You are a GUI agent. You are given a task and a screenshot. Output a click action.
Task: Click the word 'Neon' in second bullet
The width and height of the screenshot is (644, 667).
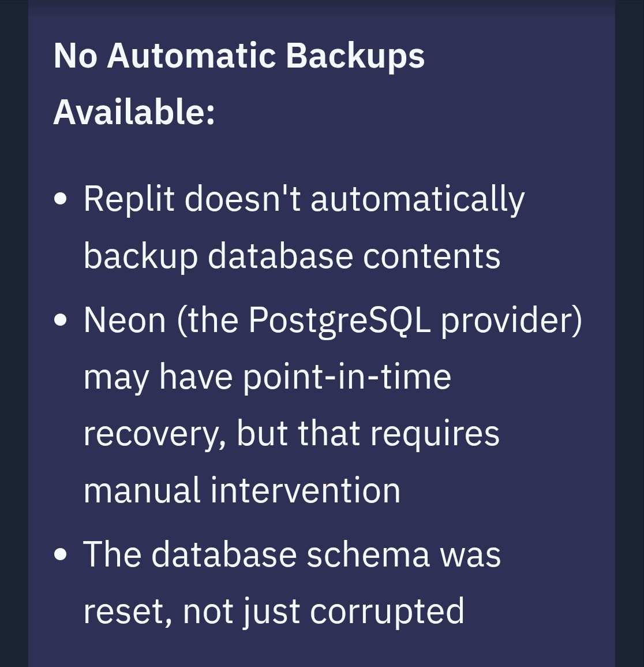125,320
